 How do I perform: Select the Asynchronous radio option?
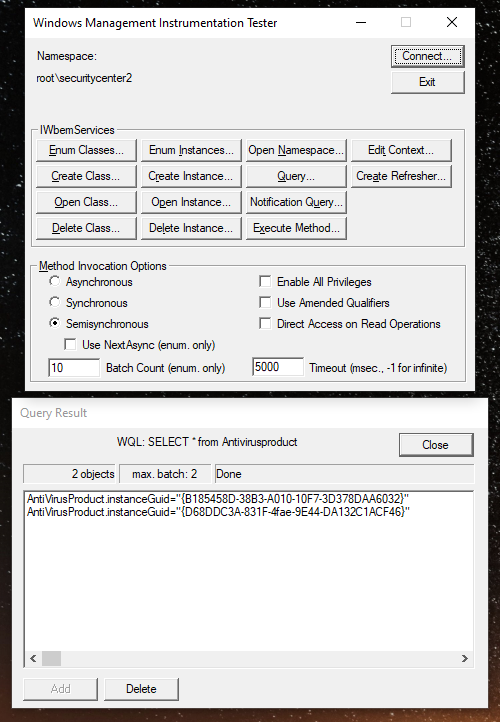(x=55, y=281)
